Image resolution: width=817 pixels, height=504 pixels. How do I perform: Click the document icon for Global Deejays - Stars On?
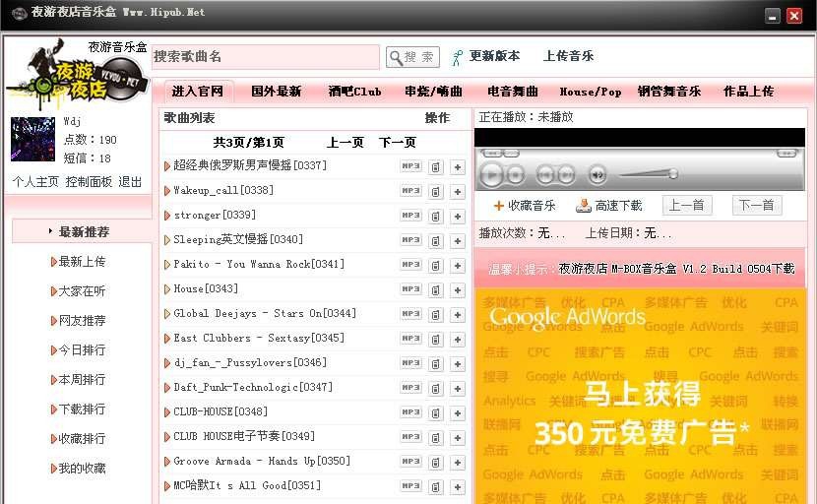[436, 315]
